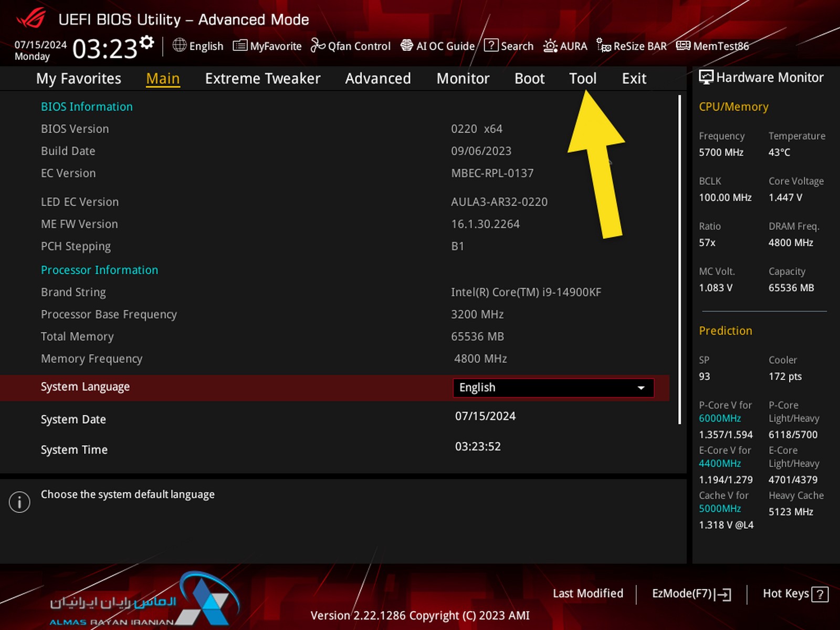840x630 pixels.
Task: Click the Intel Core i9-14900KF brand string
Action: (x=526, y=292)
